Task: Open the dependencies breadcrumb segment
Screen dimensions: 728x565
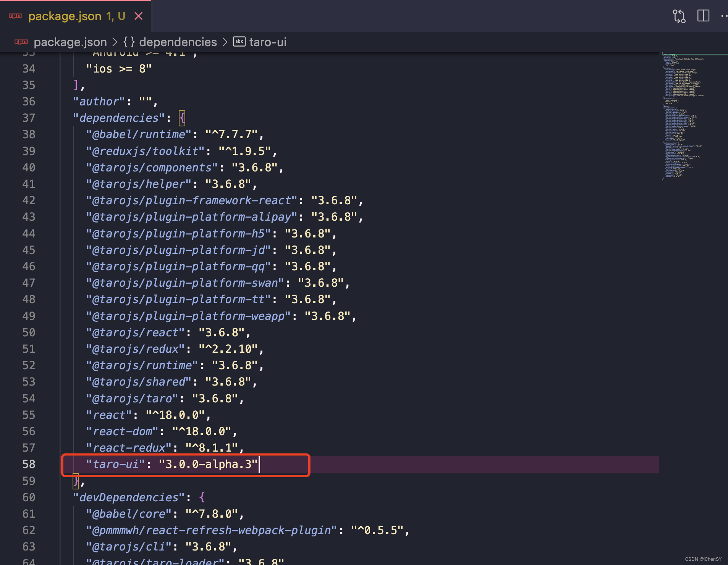Action: pyautogui.click(x=178, y=42)
